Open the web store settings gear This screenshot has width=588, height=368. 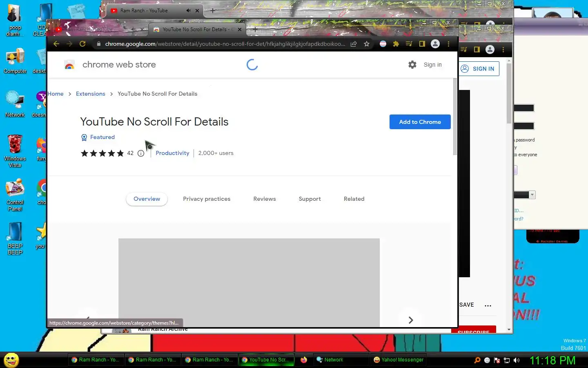412,65
